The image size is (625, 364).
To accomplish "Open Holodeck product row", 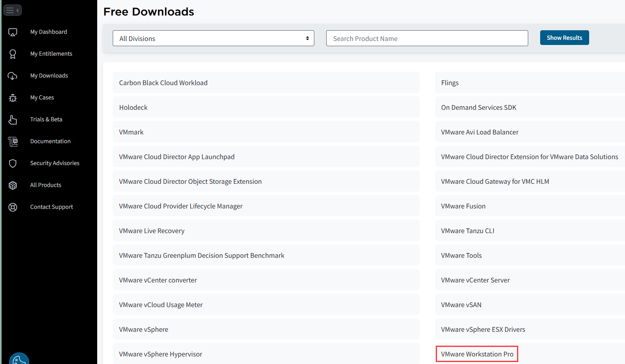I will 266,107.
